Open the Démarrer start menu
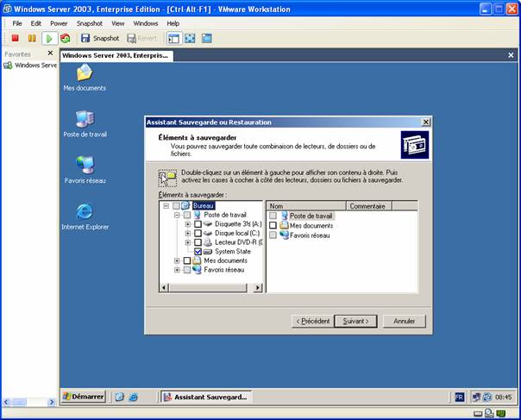 point(84,397)
